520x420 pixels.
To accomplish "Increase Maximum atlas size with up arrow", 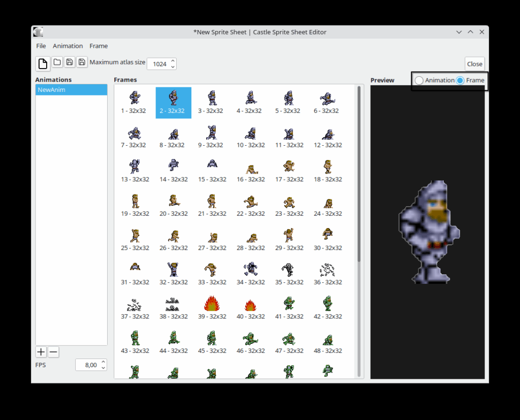I will tap(173, 61).
